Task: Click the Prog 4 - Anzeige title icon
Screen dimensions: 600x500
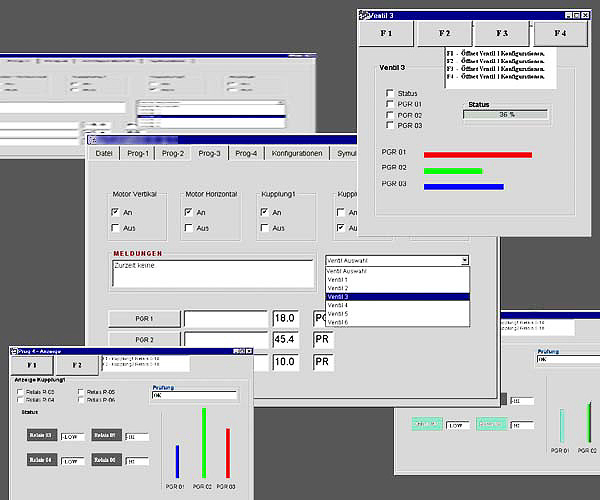Action: pos(13,351)
